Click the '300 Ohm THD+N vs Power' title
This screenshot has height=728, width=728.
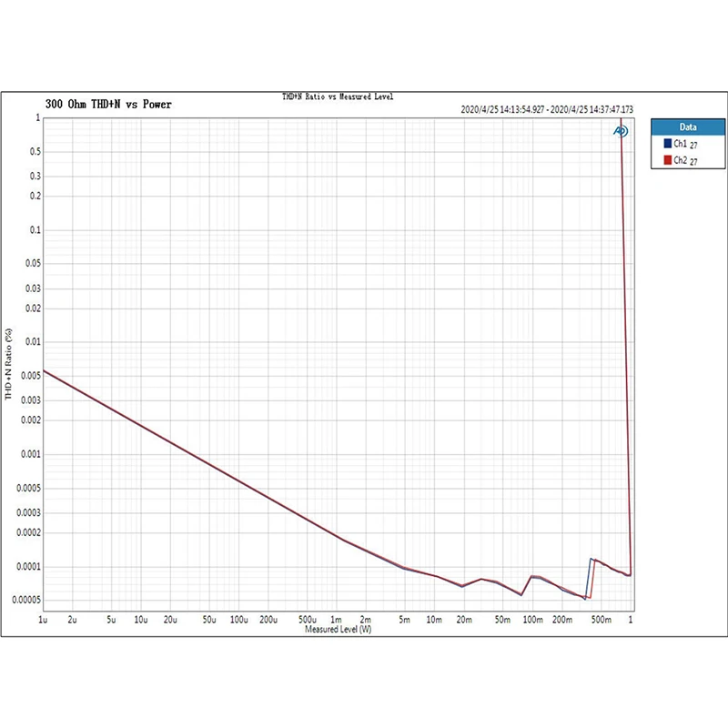click(x=108, y=104)
